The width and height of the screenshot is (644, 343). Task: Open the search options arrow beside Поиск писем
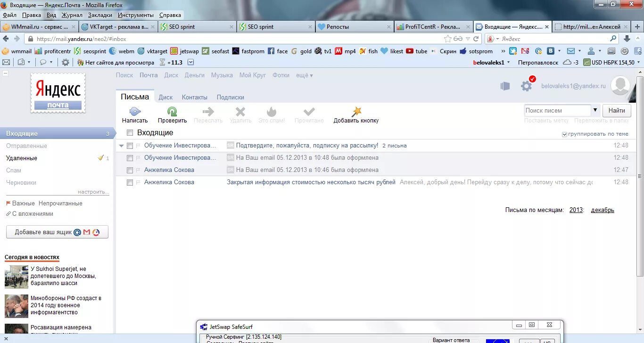coord(595,110)
